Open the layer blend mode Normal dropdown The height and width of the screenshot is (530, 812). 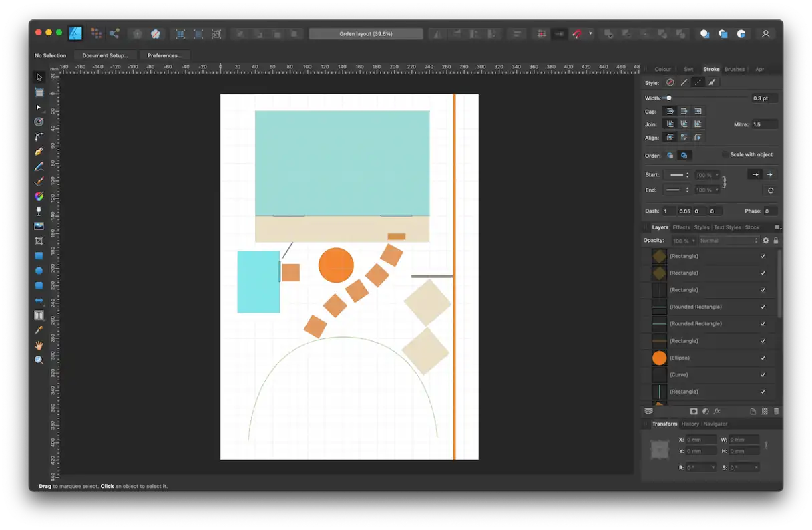729,241
